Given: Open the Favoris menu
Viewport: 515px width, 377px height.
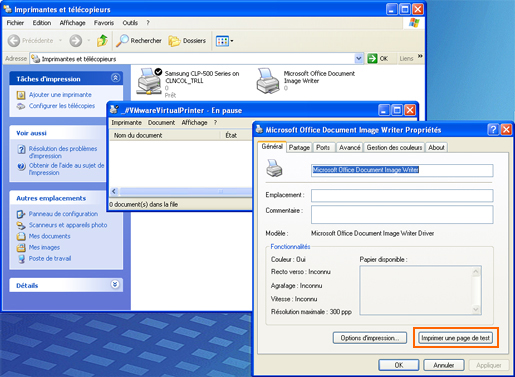Looking at the screenshot, I should pyautogui.click(x=104, y=23).
